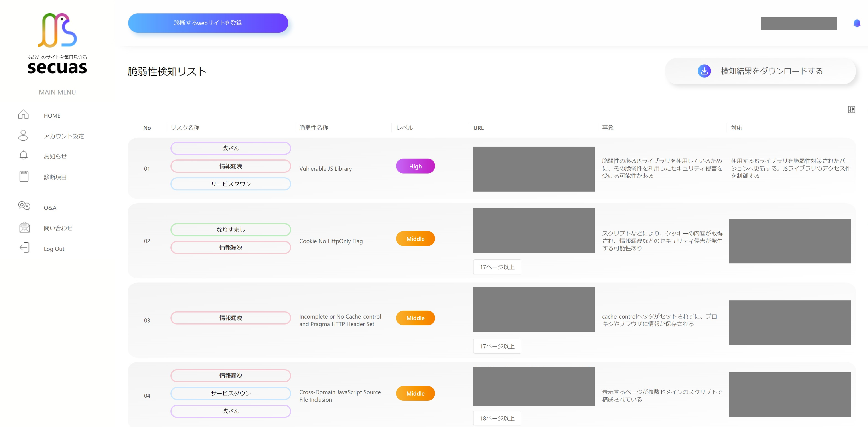The width and height of the screenshot is (868, 427).
Task: Open 診断項目 clipboard icon
Action: 24,176
